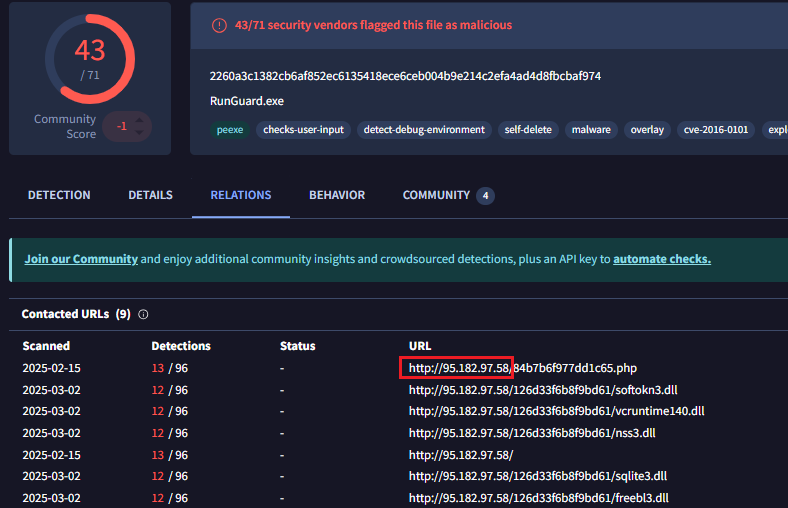Click the file hash 2260a3c1382c...
The height and width of the screenshot is (508, 788).
[405, 76]
